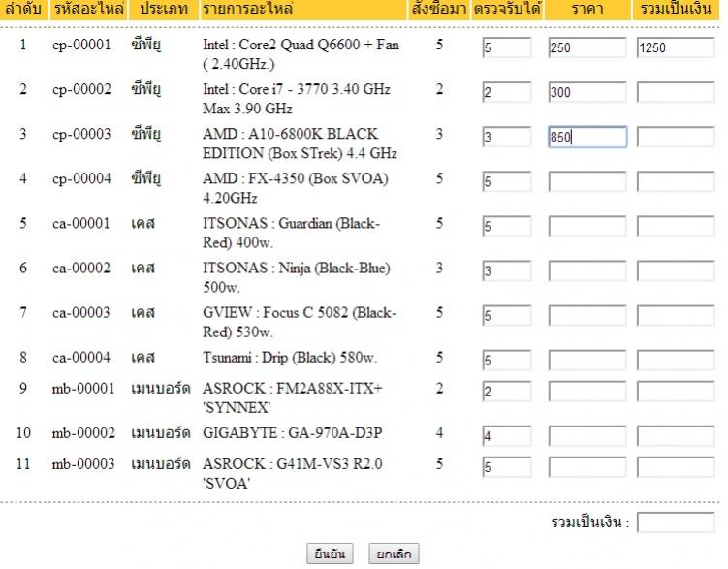Screen dimensions: 728x569
Task: Click ASROCK G41M-VS3 R2.0 item text
Action: pos(293,473)
